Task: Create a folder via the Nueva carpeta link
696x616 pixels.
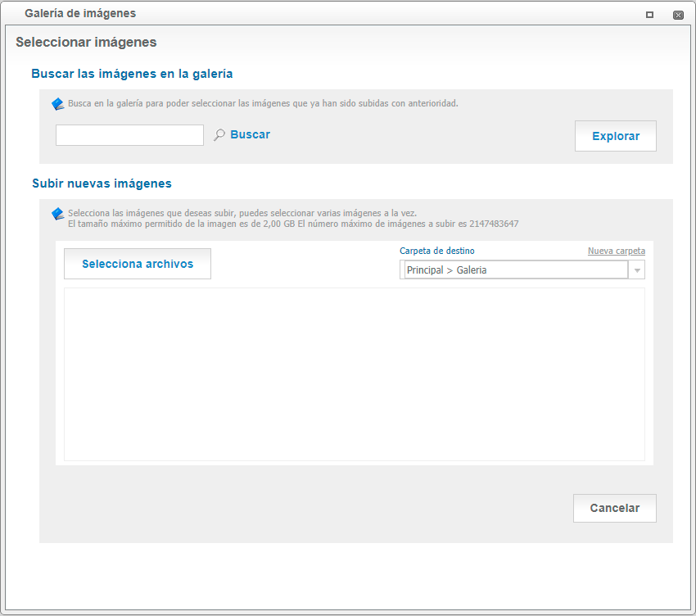Action: [616, 251]
